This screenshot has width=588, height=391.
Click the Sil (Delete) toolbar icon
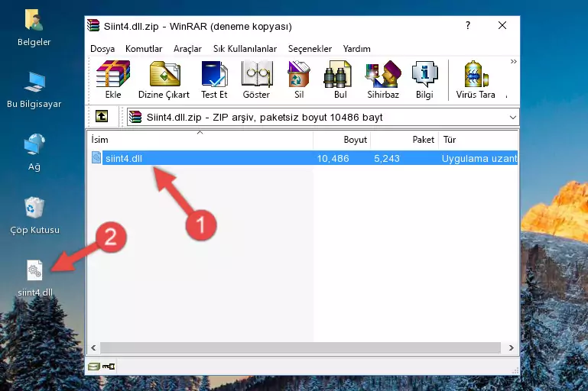[299, 74]
